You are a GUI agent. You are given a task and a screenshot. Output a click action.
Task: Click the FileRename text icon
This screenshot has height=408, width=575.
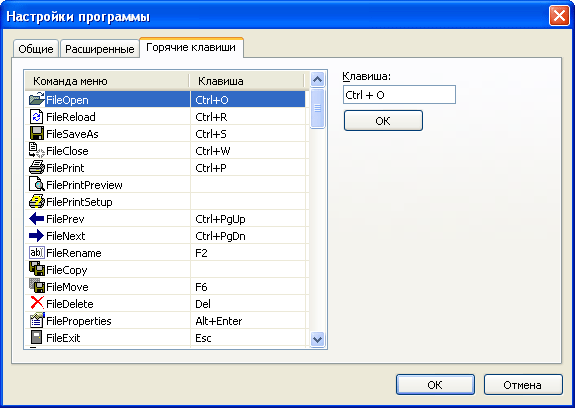pos(37,253)
